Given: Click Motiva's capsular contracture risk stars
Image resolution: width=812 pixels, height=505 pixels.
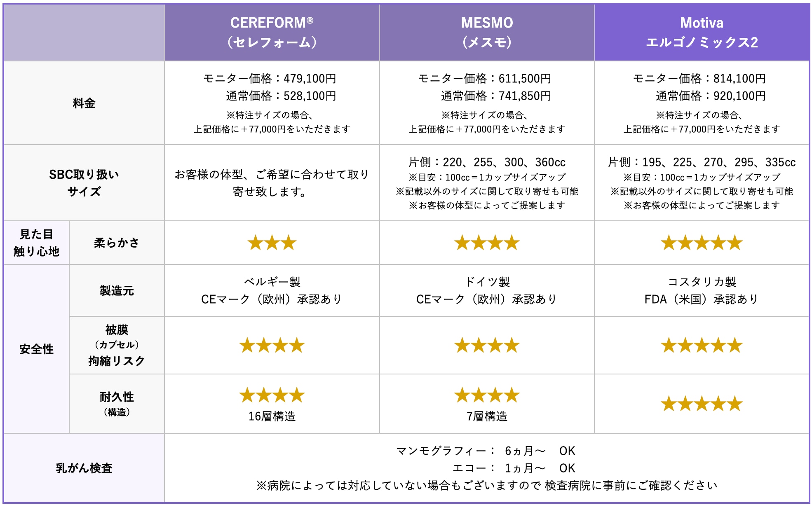Looking at the screenshot, I should point(702,345).
